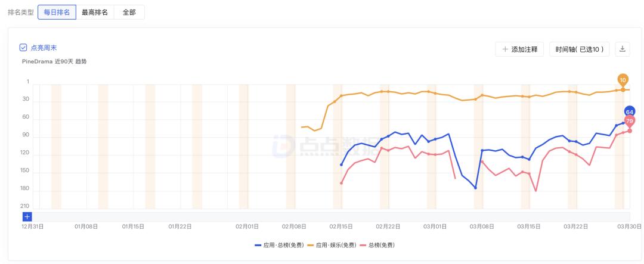Click the blue line's lowest point near 03月08日
644x264 pixels.
click(475, 188)
